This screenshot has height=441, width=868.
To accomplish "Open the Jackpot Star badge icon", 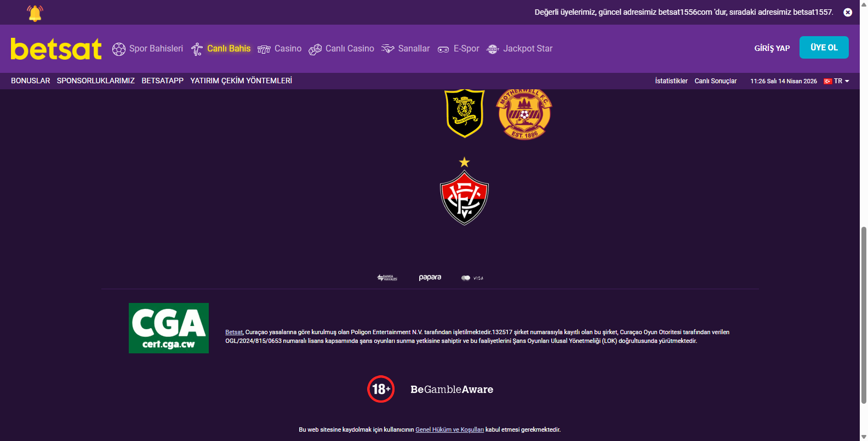I will click(x=493, y=49).
